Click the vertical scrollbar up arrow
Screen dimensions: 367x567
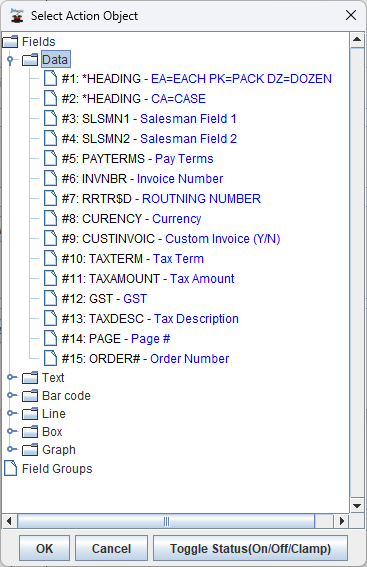(357, 39)
